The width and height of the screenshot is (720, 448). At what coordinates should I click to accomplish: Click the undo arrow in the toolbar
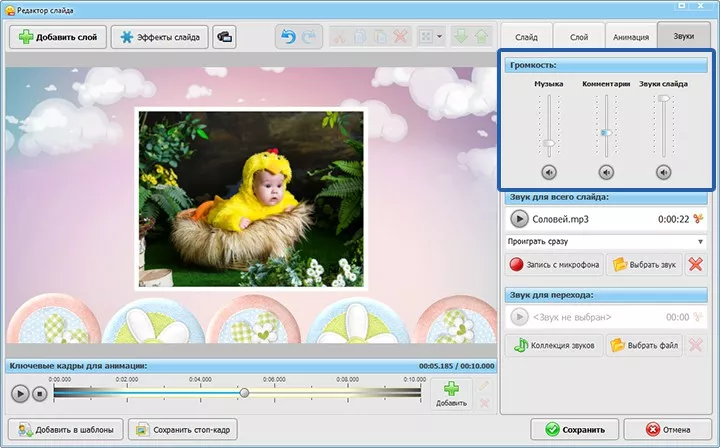tap(289, 37)
